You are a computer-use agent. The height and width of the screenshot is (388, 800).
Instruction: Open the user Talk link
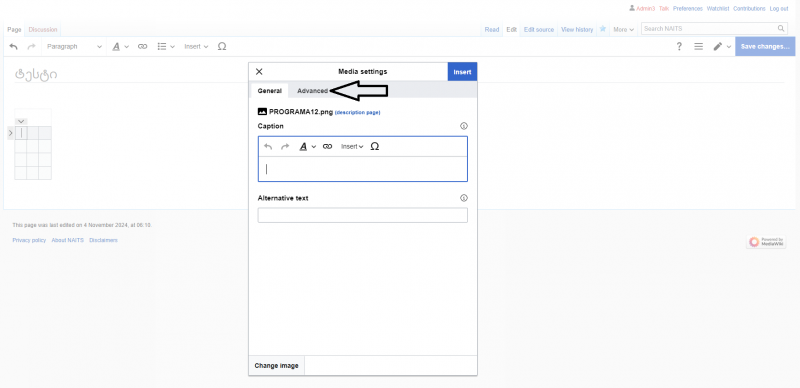(664, 9)
